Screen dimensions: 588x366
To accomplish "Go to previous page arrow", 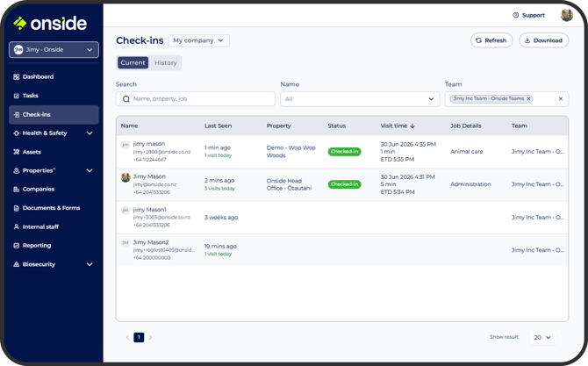I will point(127,338).
